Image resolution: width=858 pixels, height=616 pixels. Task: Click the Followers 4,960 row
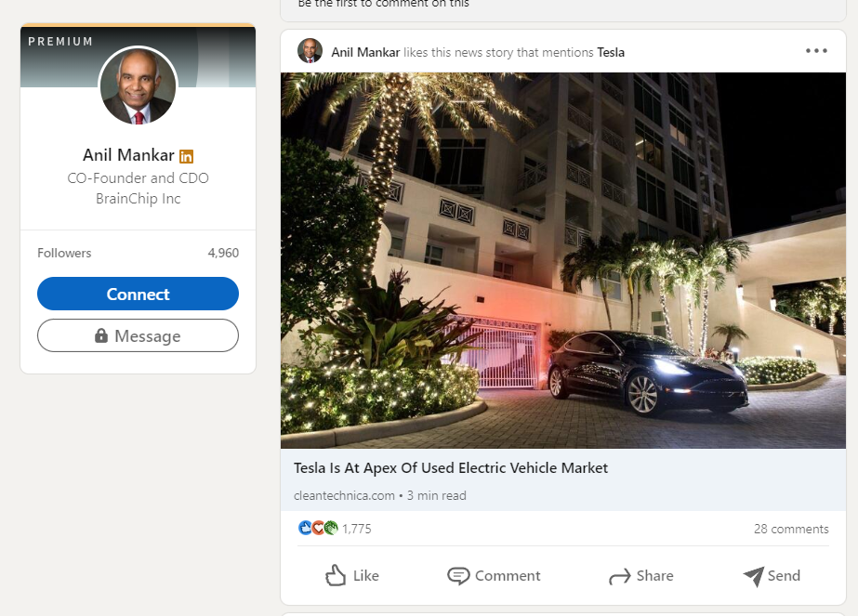click(138, 253)
